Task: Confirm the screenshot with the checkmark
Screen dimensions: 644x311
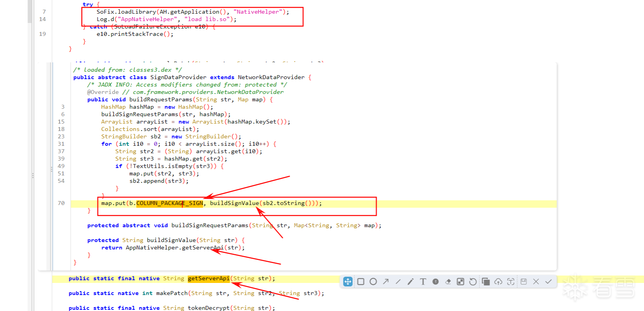Action: click(548, 281)
